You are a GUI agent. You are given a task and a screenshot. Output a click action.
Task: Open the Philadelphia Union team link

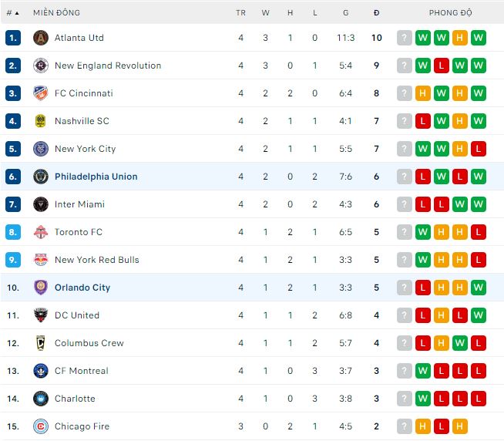(x=96, y=177)
